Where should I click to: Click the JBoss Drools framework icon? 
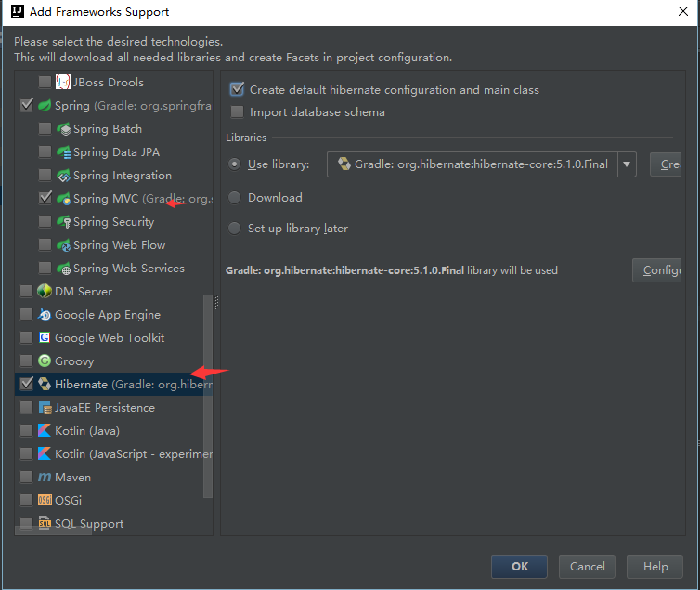(63, 82)
